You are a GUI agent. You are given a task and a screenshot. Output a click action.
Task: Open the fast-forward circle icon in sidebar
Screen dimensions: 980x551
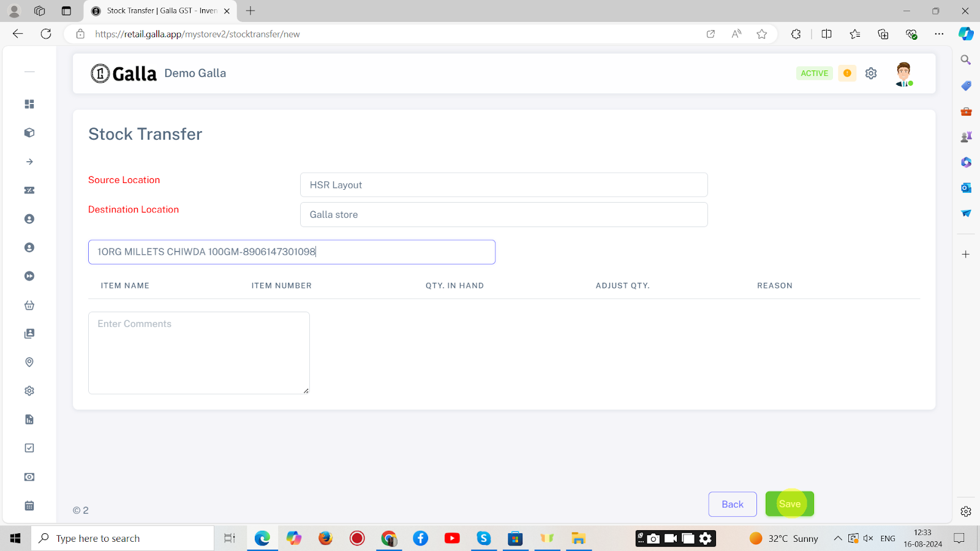click(x=29, y=276)
